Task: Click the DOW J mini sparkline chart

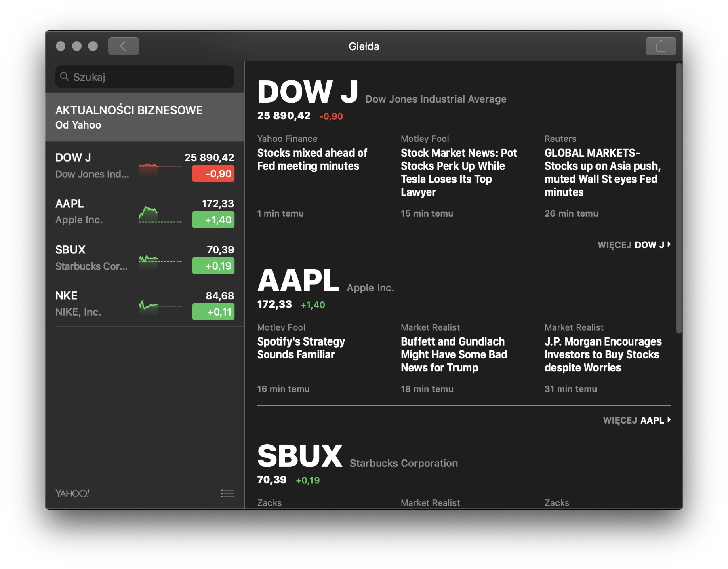Action: (x=161, y=170)
